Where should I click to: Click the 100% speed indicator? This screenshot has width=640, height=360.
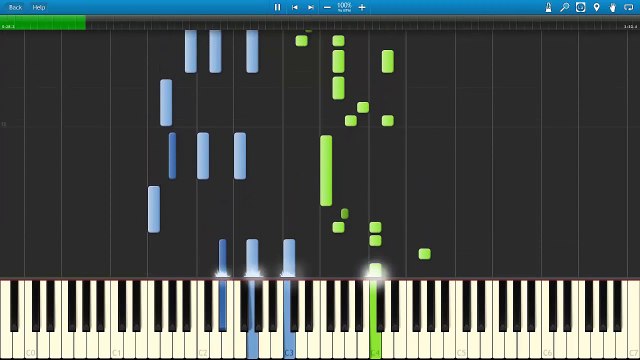pyautogui.click(x=344, y=7)
